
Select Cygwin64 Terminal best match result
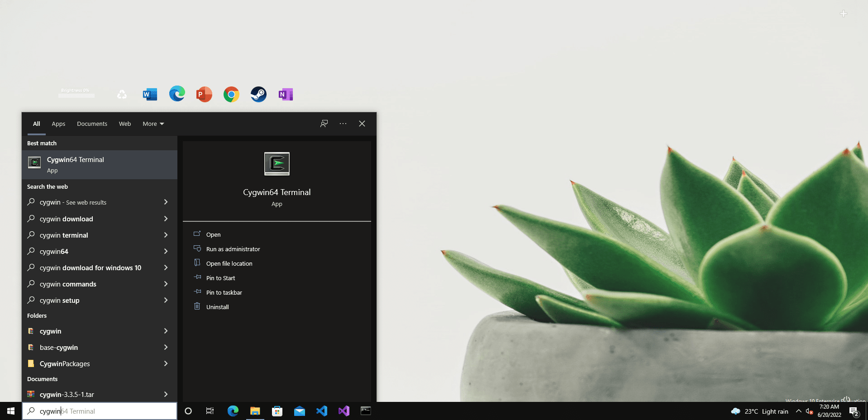100,165
